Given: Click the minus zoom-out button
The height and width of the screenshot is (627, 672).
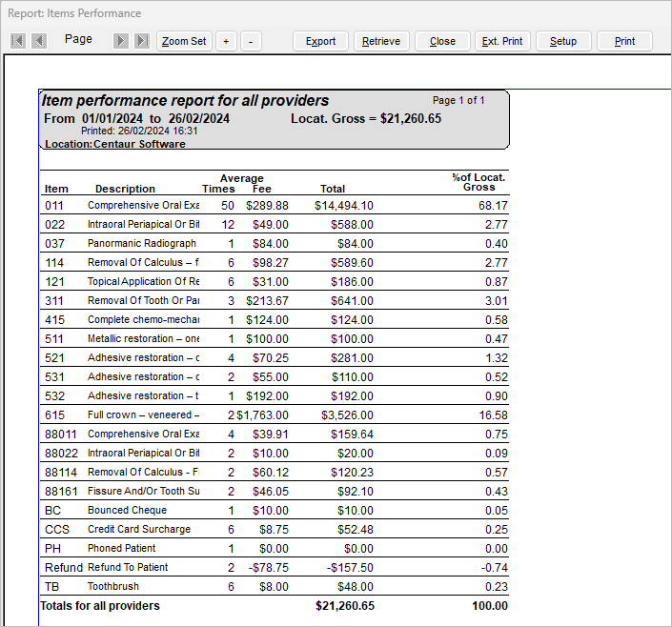Looking at the screenshot, I should (x=251, y=41).
